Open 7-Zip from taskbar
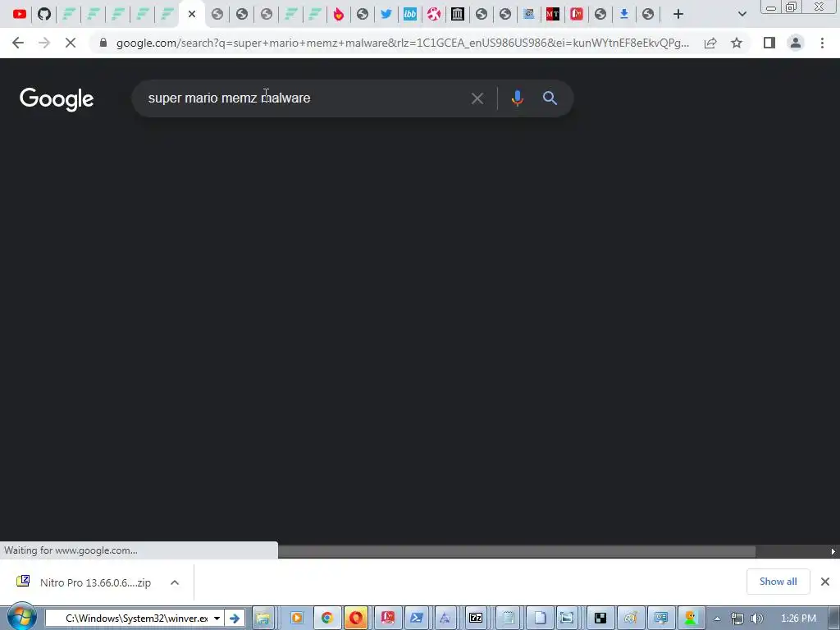840x630 pixels. point(476,619)
